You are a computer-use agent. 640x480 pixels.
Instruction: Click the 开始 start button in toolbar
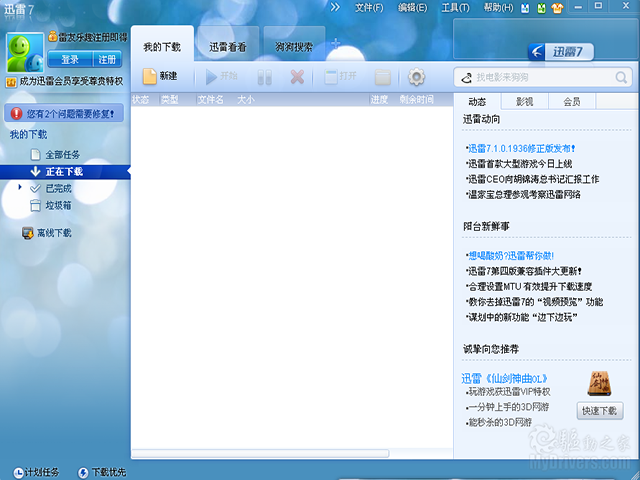(222, 76)
